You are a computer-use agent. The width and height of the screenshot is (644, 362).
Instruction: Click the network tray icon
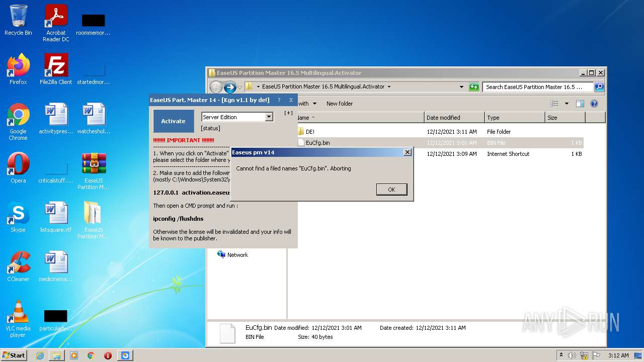(584, 355)
